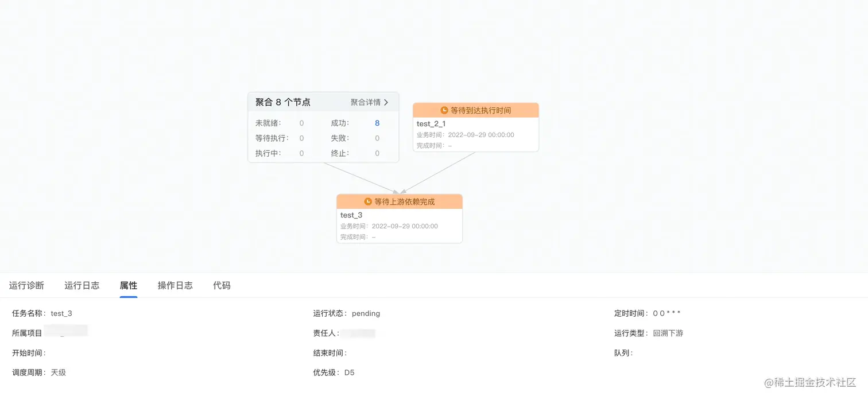Select the test_2_1 node card
868x400 pixels.
click(476, 127)
